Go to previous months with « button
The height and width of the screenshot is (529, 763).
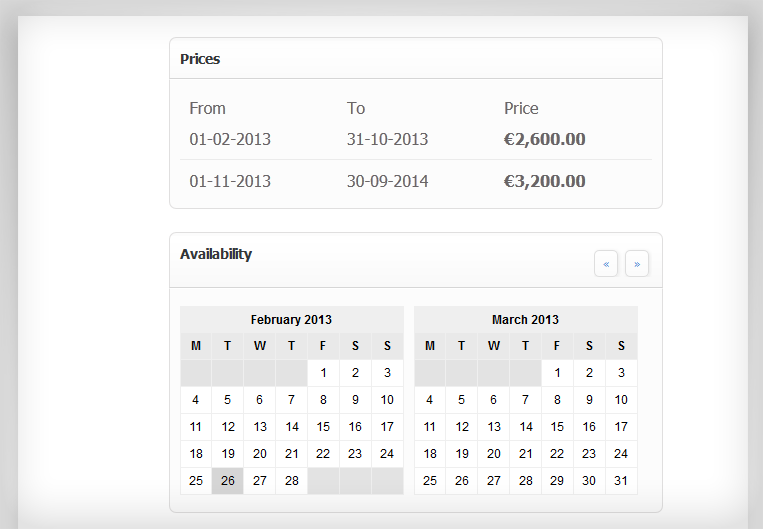(606, 264)
